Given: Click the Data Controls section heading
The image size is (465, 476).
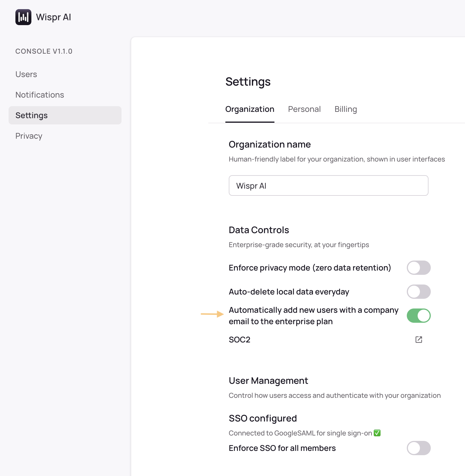Looking at the screenshot, I should point(258,230).
